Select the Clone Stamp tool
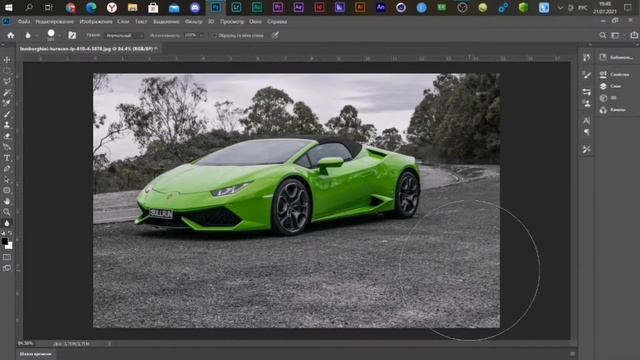The width and height of the screenshot is (640, 360). click(7, 125)
